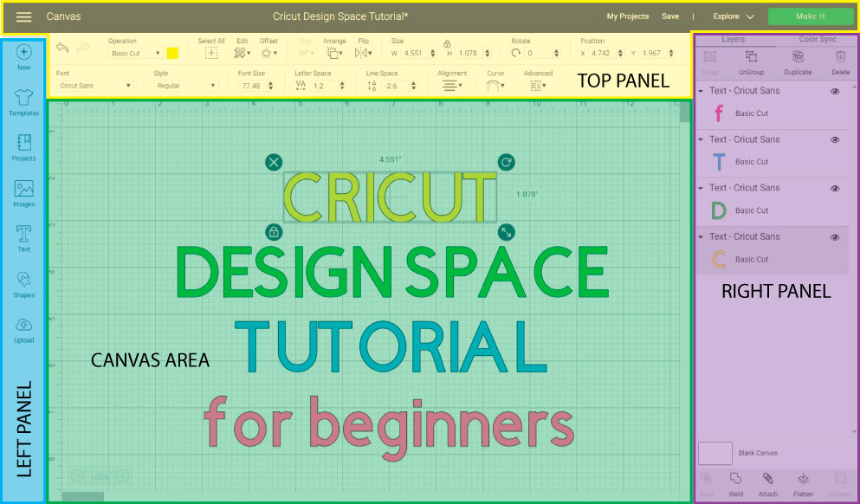Click Upload icon
The width and height of the screenshot is (860, 504).
(23, 325)
